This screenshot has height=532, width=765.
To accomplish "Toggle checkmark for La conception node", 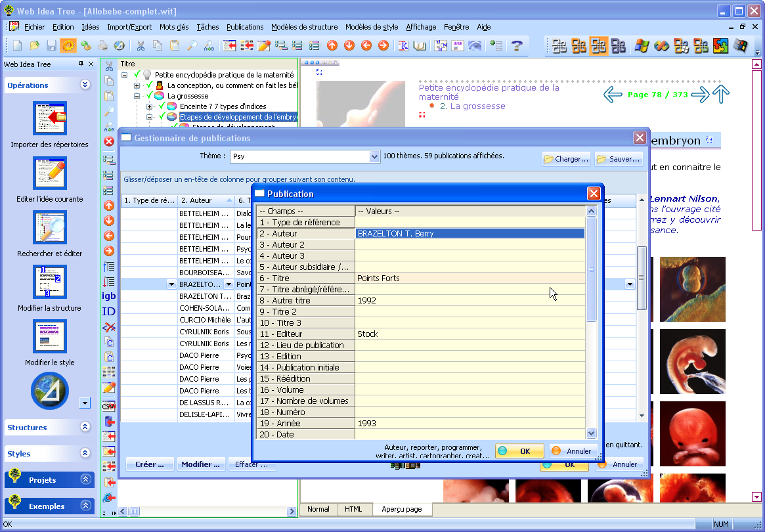I will pos(150,85).
